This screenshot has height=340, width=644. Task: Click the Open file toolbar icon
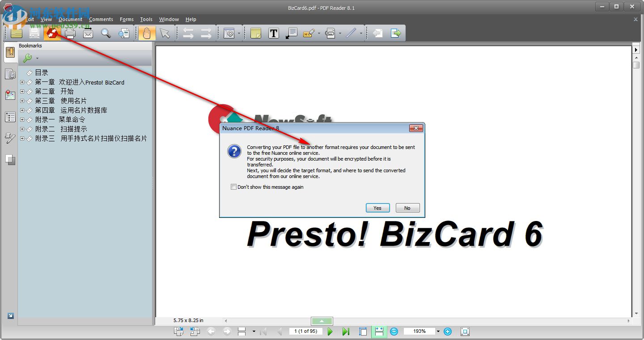pyautogui.click(x=17, y=33)
